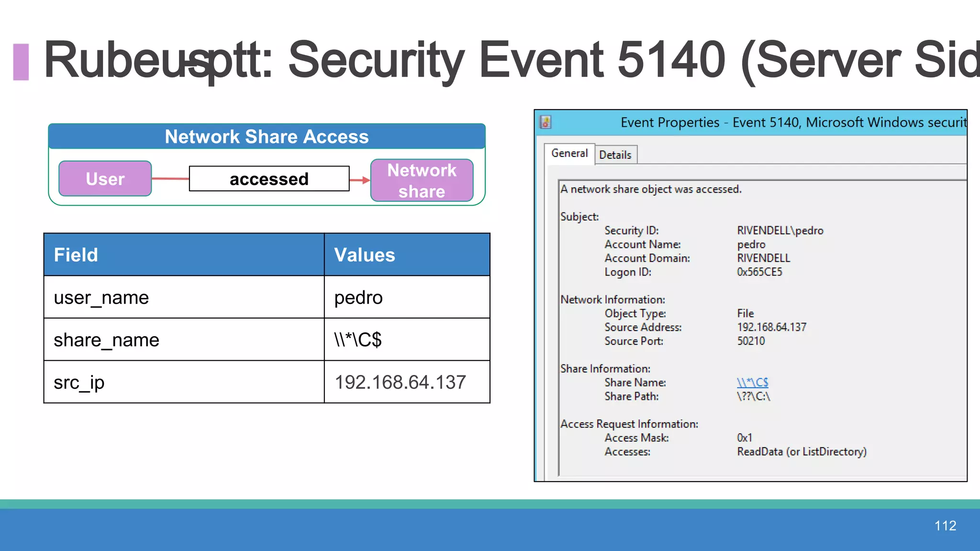The height and width of the screenshot is (551, 980).
Task: Select Account Domain value 'RIVENDELL'
Action: (x=764, y=258)
